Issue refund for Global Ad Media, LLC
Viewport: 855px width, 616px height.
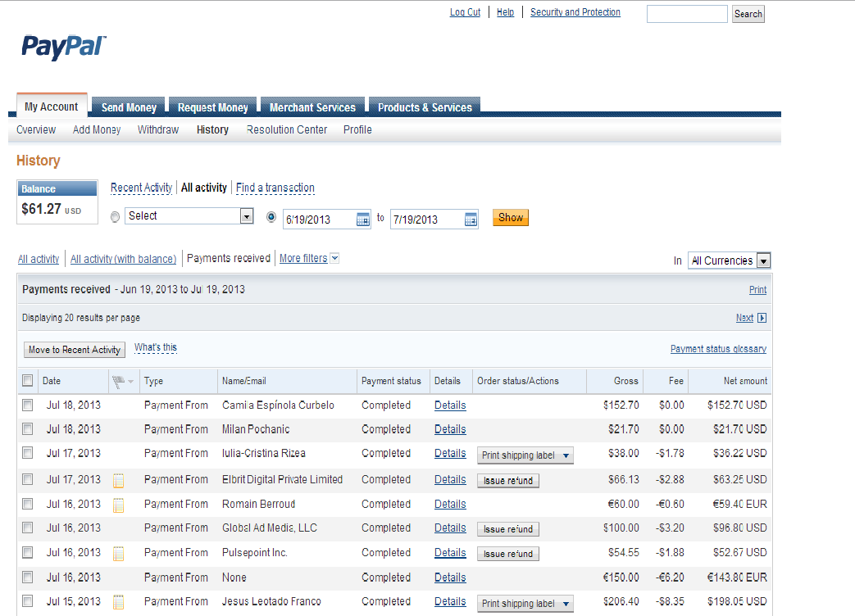coord(508,529)
